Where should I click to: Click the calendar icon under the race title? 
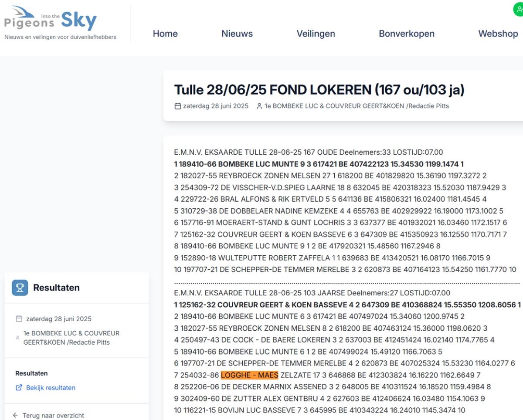coord(178,106)
